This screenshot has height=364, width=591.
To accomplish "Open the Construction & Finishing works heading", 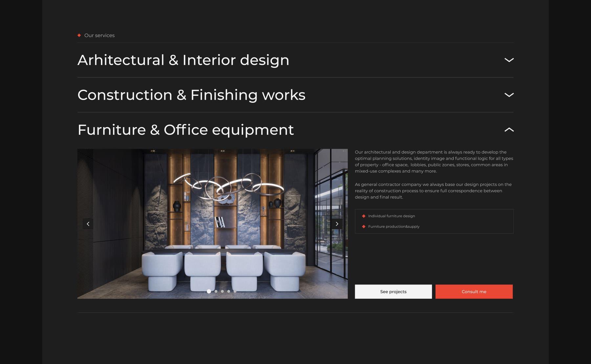I will [x=191, y=95].
